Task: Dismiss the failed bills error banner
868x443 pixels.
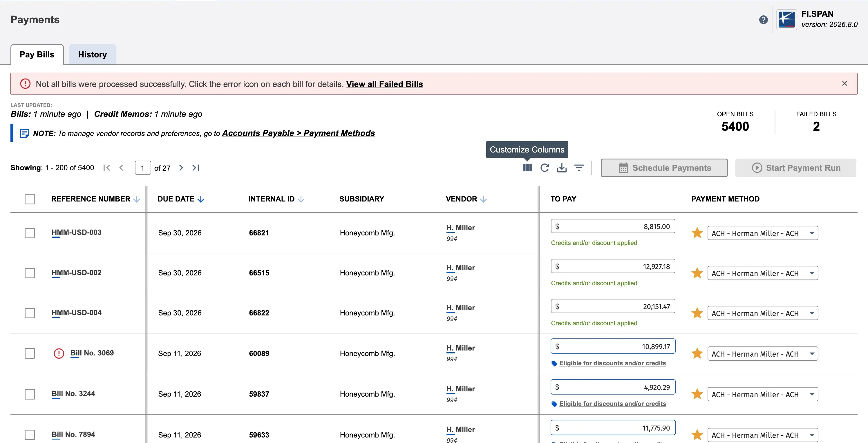Action: [845, 83]
